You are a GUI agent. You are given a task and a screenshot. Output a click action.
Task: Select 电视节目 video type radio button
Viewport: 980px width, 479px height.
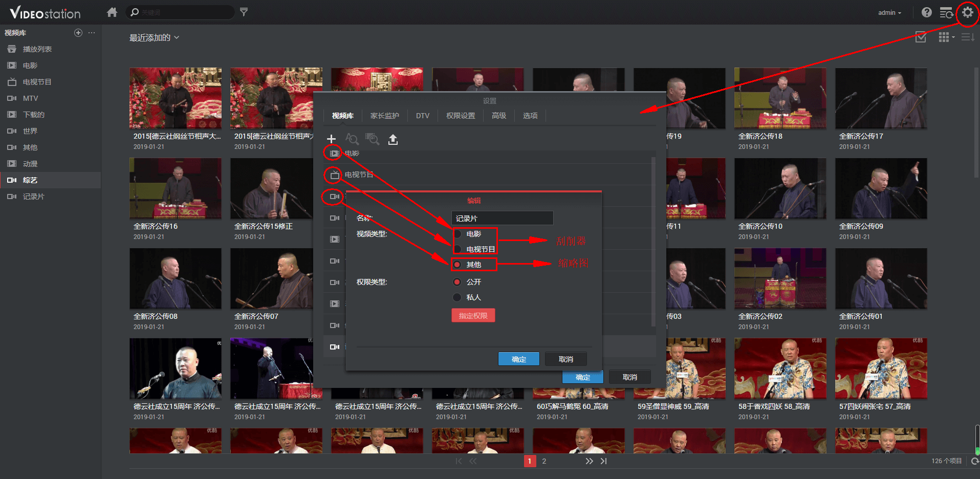click(x=458, y=249)
